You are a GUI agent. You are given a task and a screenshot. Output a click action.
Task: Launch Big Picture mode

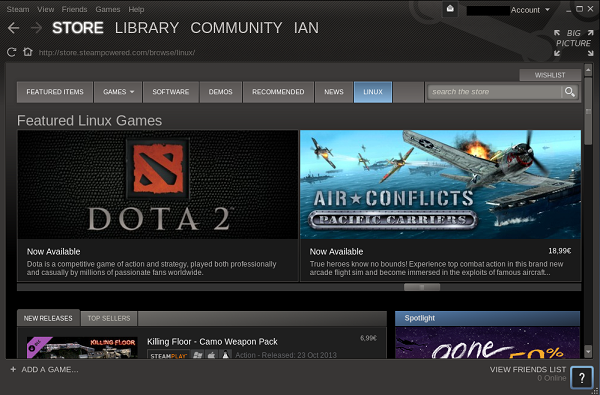point(573,42)
